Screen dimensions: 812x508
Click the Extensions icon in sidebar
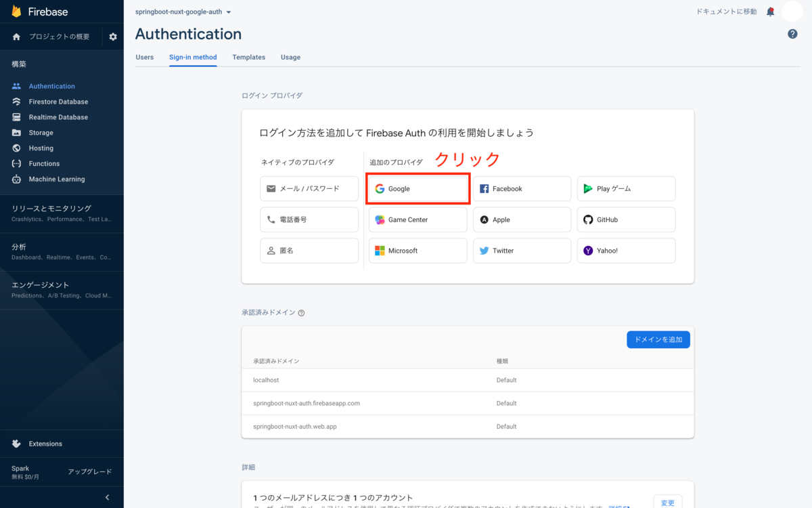coord(16,444)
